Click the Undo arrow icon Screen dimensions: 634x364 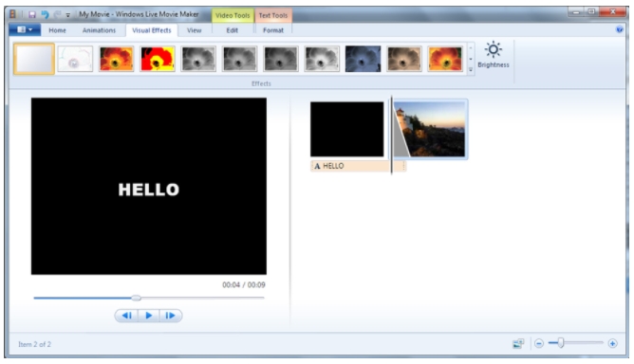[x=45, y=15]
